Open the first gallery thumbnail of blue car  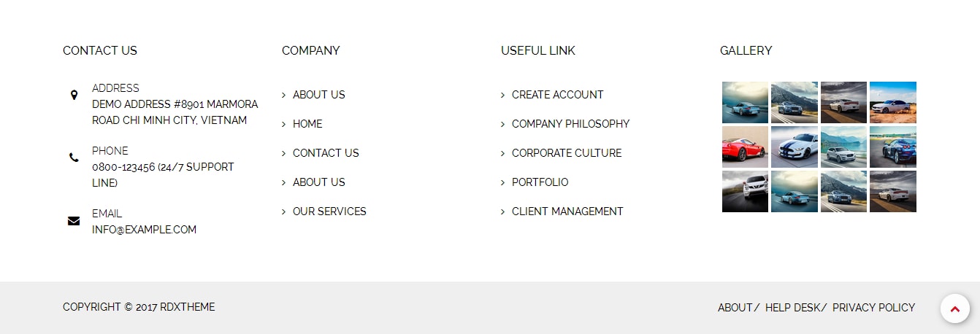[745, 102]
